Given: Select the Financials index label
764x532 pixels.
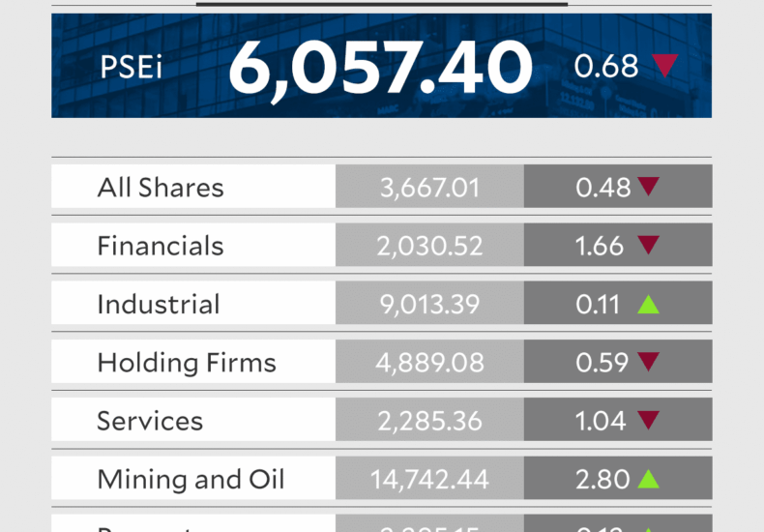Looking at the screenshot, I should tap(161, 246).
